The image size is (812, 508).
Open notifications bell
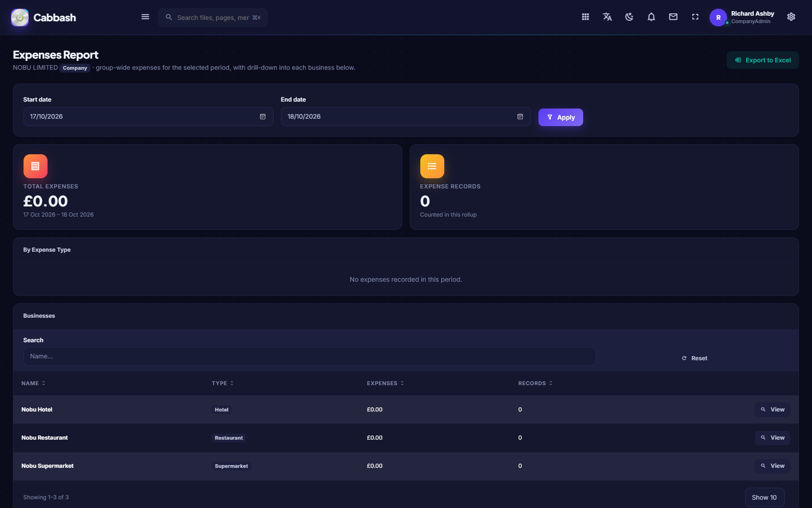pyautogui.click(x=651, y=17)
